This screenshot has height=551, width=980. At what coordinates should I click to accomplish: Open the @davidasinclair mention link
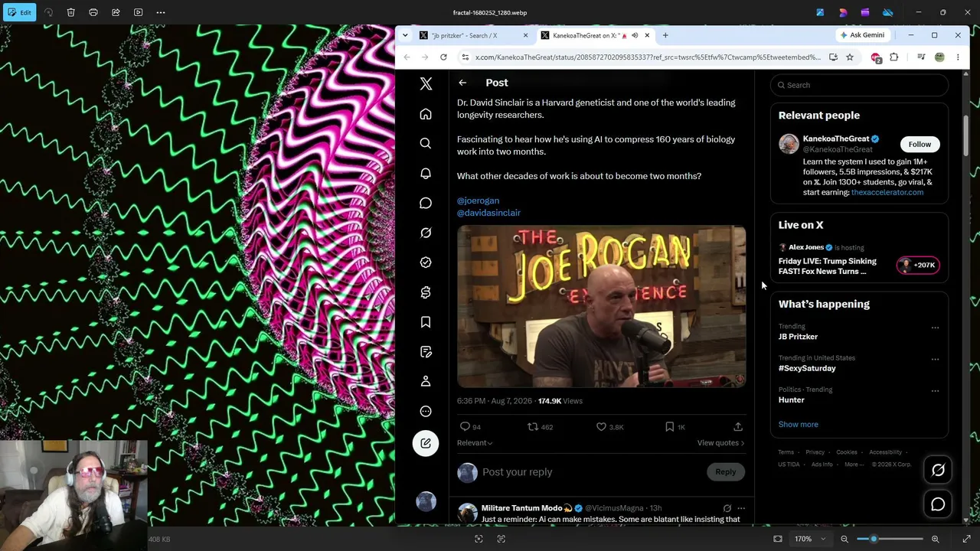point(488,213)
